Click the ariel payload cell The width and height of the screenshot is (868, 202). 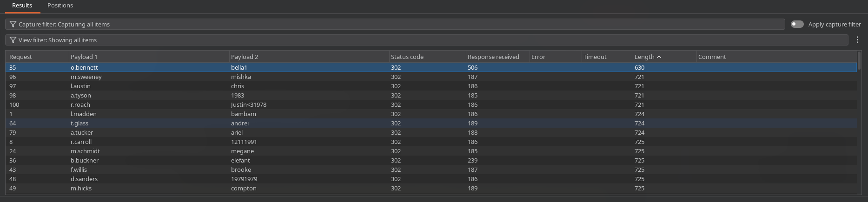tap(309, 132)
